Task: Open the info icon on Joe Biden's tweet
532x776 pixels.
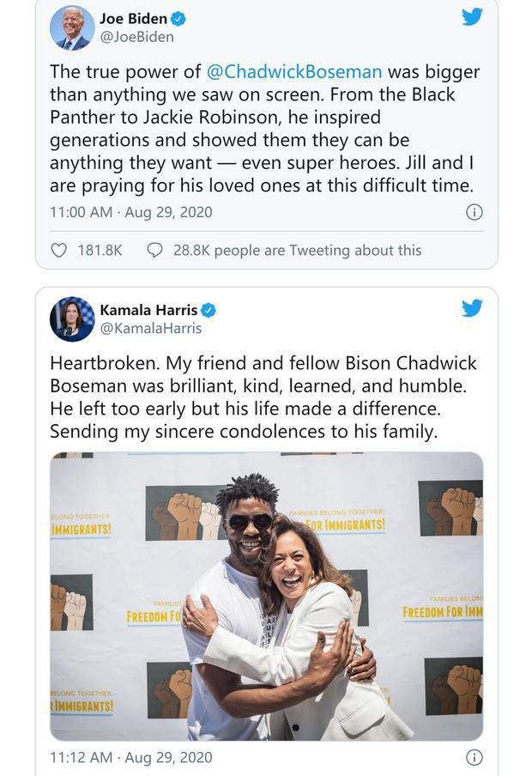Action: click(x=475, y=212)
